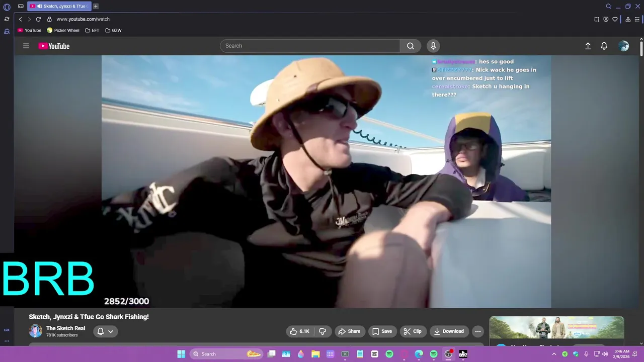Image resolution: width=644 pixels, height=362 pixels.
Task: Open the sidebar GX Cleaner icon
Action: pyautogui.click(x=7, y=31)
